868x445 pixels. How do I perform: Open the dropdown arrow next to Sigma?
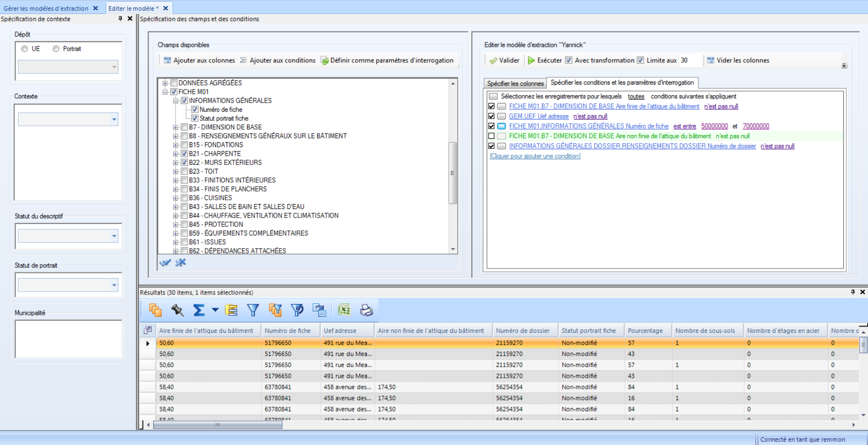215,310
